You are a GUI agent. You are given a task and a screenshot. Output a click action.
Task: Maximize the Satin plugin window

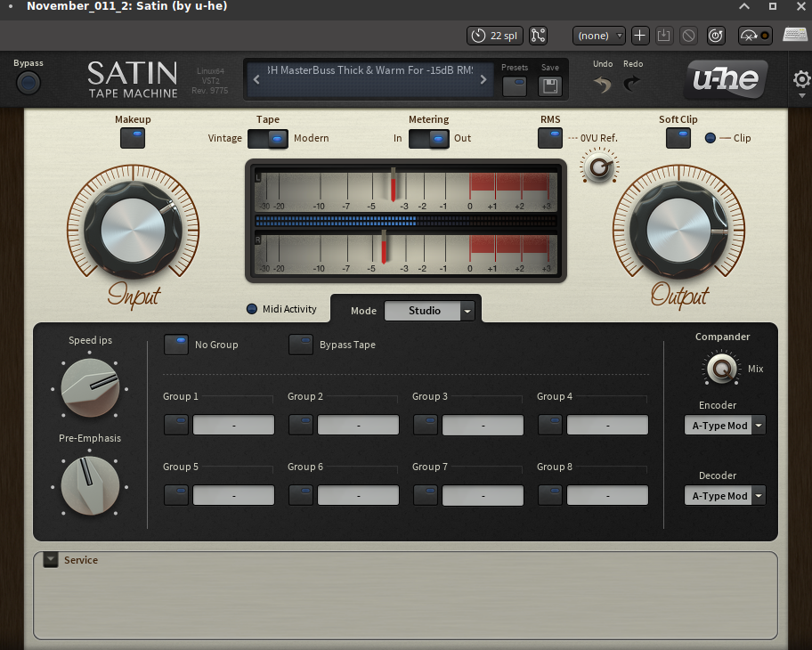tap(773, 6)
